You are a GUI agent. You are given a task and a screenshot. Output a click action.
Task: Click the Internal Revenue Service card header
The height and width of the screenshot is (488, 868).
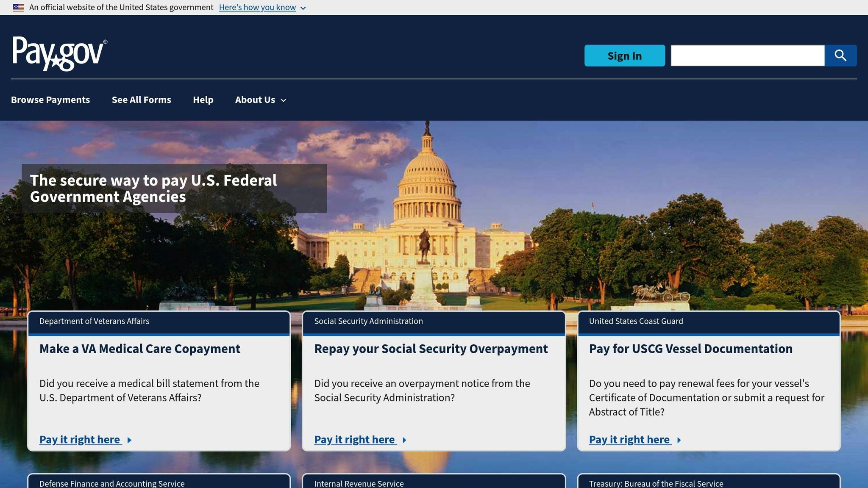(x=434, y=482)
